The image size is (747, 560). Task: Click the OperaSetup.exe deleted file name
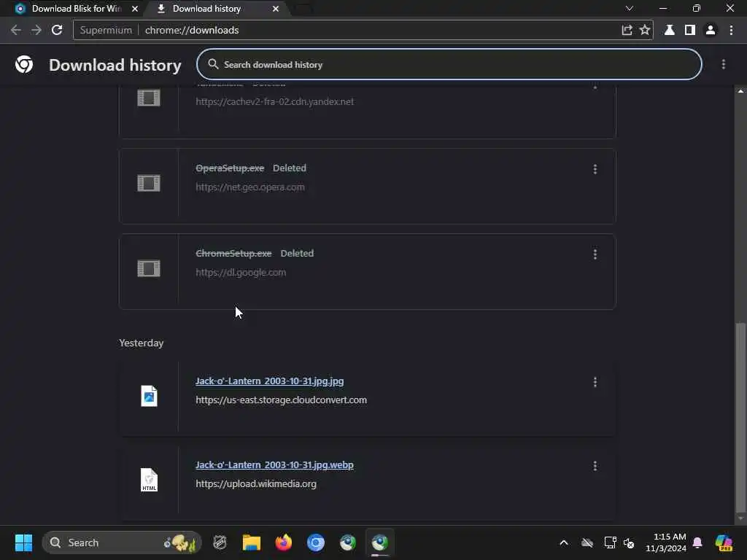coord(230,168)
